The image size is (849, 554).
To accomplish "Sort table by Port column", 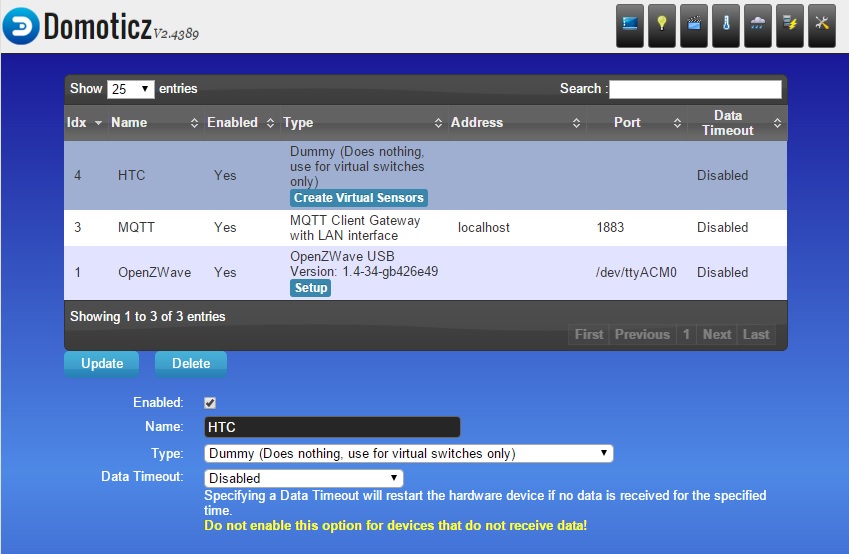I will pos(636,122).
